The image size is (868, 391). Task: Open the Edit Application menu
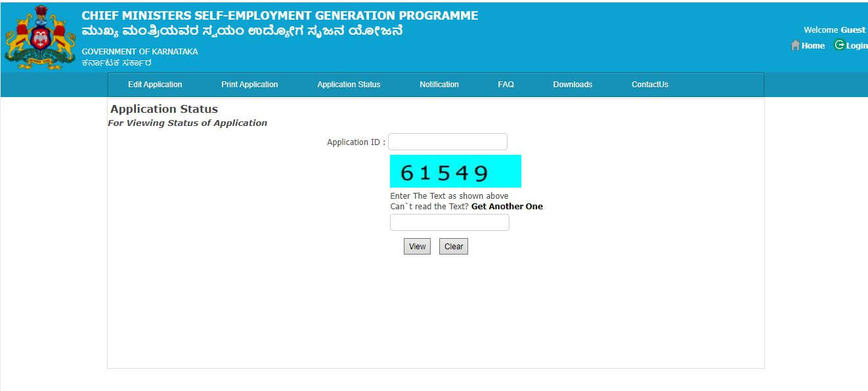point(155,84)
